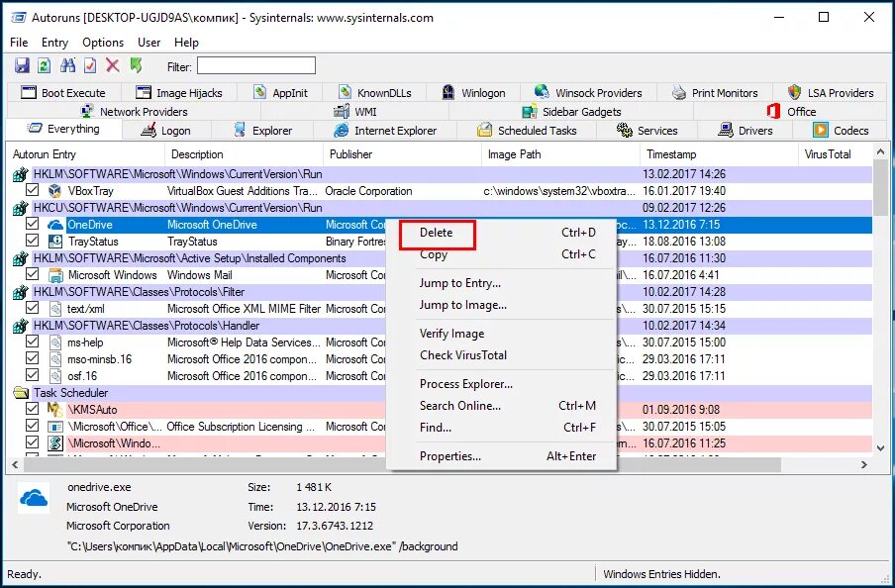Open the File menu
The image size is (895, 588).
point(19,43)
